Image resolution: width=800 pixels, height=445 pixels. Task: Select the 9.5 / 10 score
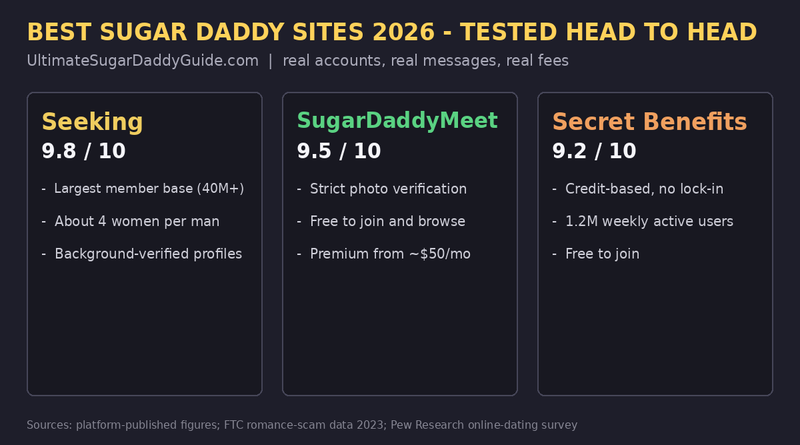(339, 151)
